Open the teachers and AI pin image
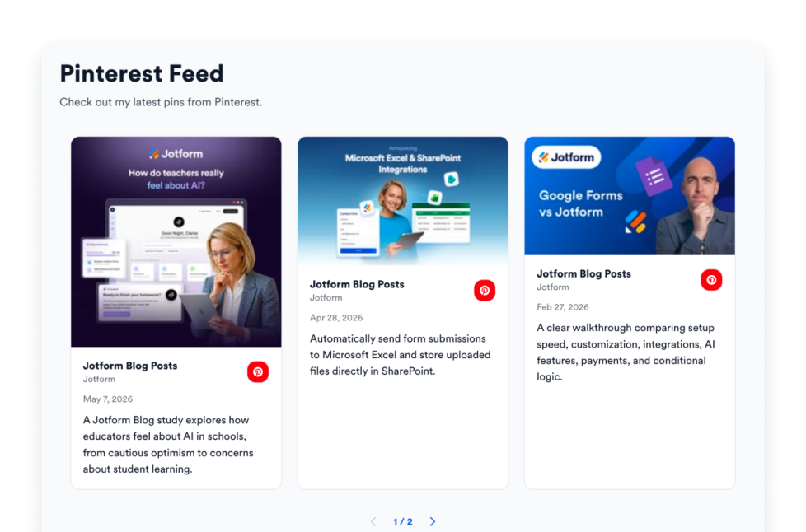The image size is (806, 532). click(176, 242)
